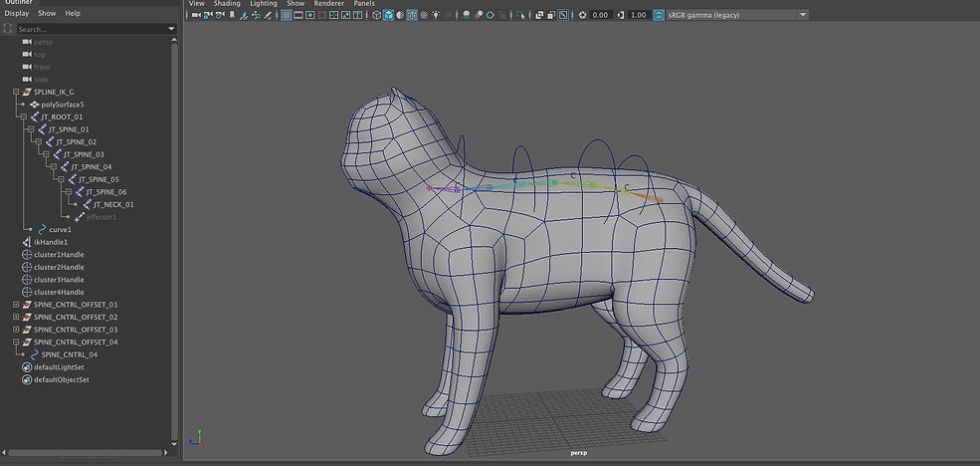Switch to Wireframe display icon
Image resolution: width=980 pixels, height=466 pixels.
[x=377, y=15]
